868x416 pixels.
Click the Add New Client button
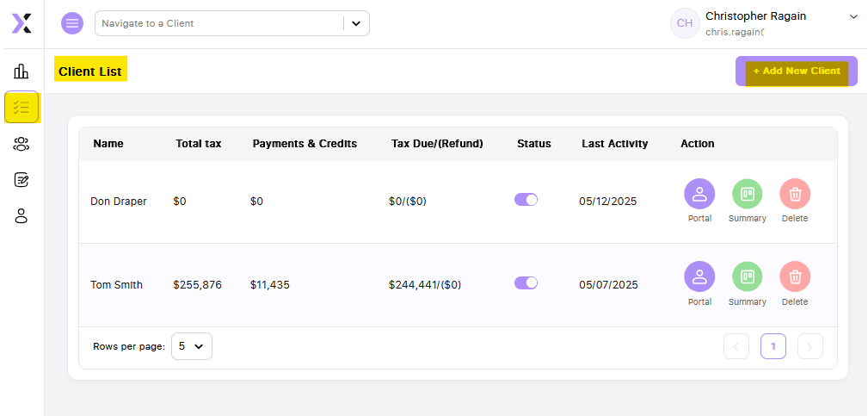click(x=796, y=71)
